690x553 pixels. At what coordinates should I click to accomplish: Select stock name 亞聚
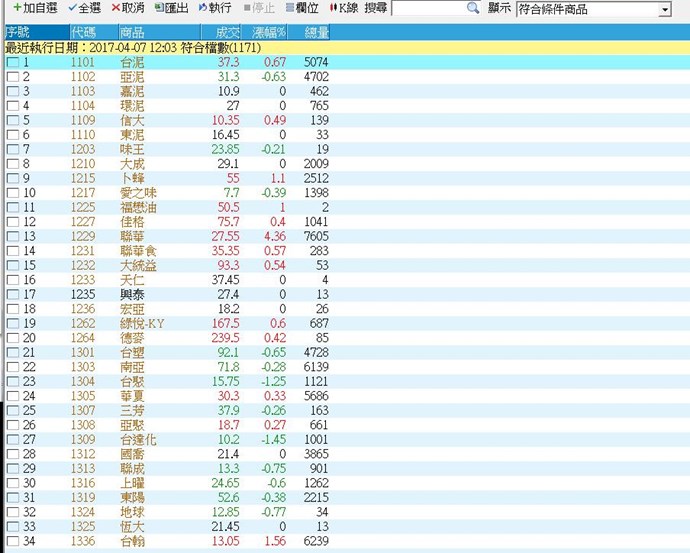(x=132, y=425)
